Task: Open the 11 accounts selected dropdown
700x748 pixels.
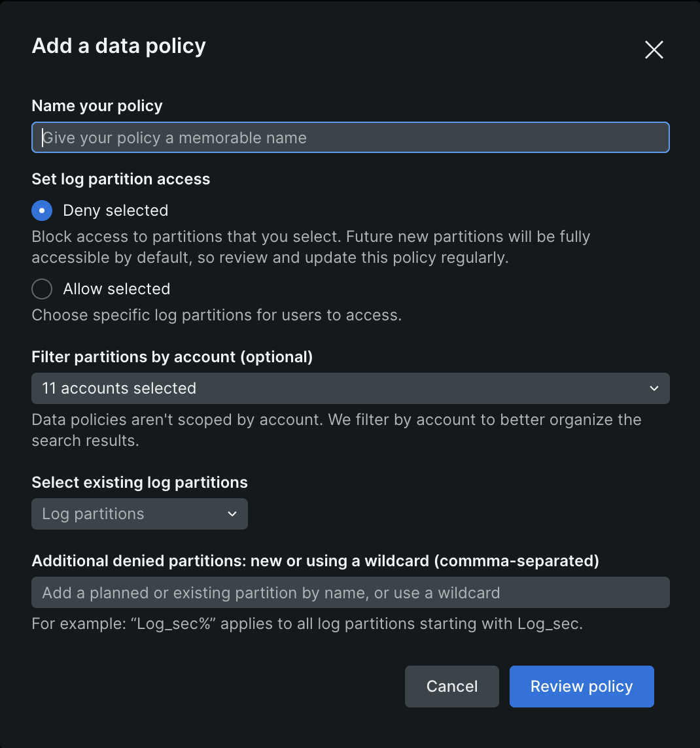Action: pyautogui.click(x=350, y=388)
